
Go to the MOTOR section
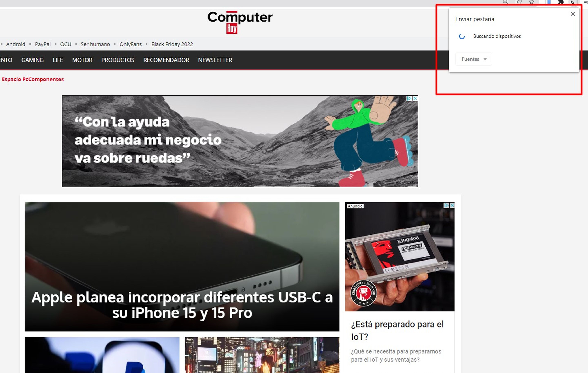82,60
